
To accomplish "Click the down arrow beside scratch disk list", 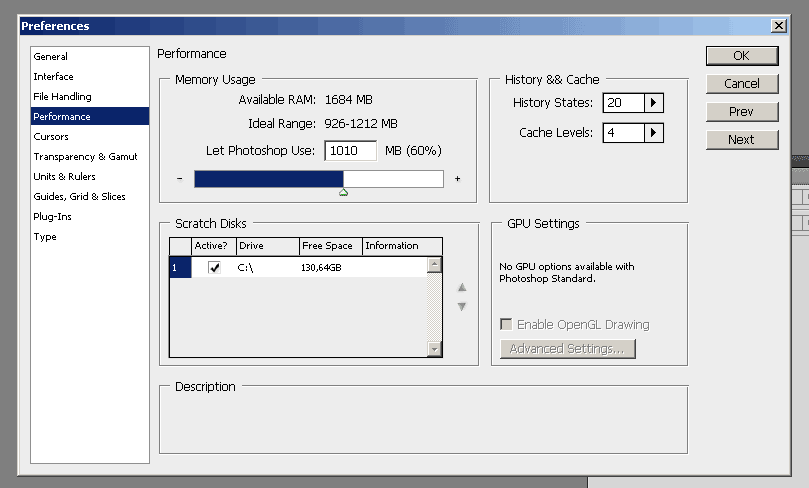I will (462, 306).
